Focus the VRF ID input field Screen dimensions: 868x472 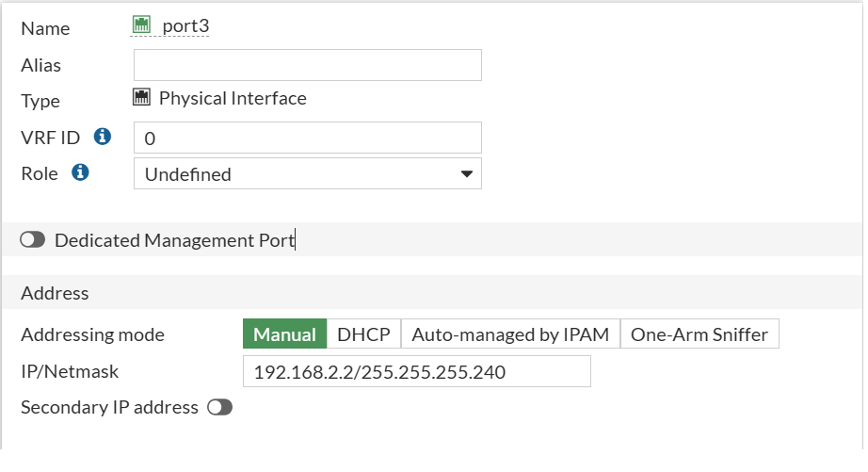307,138
